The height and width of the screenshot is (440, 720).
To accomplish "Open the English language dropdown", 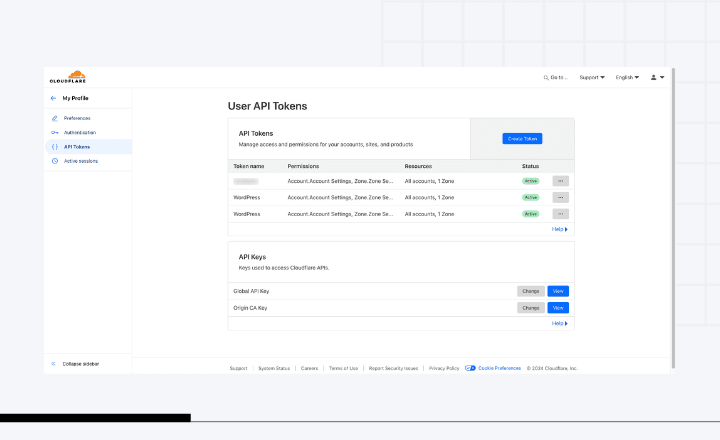I will click(x=627, y=77).
